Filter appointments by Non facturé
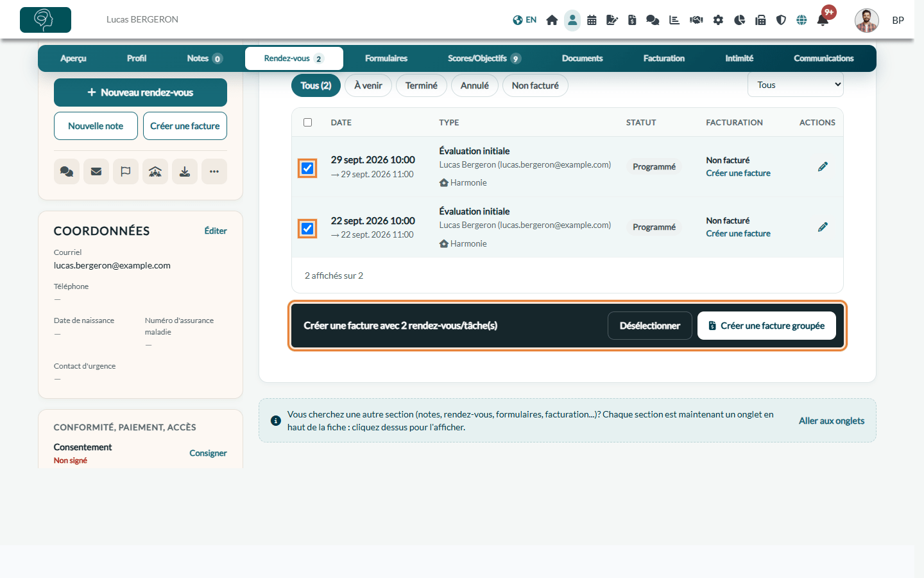 (535, 85)
